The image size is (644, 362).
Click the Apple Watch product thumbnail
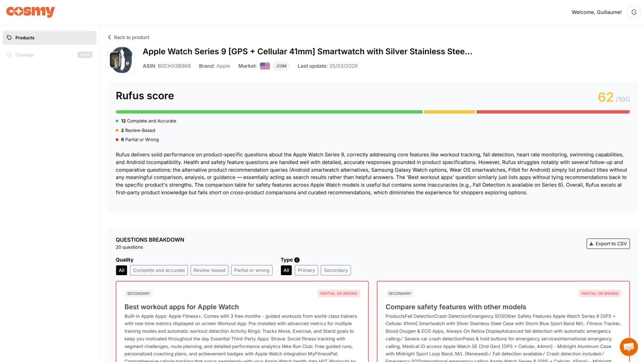coord(121,60)
